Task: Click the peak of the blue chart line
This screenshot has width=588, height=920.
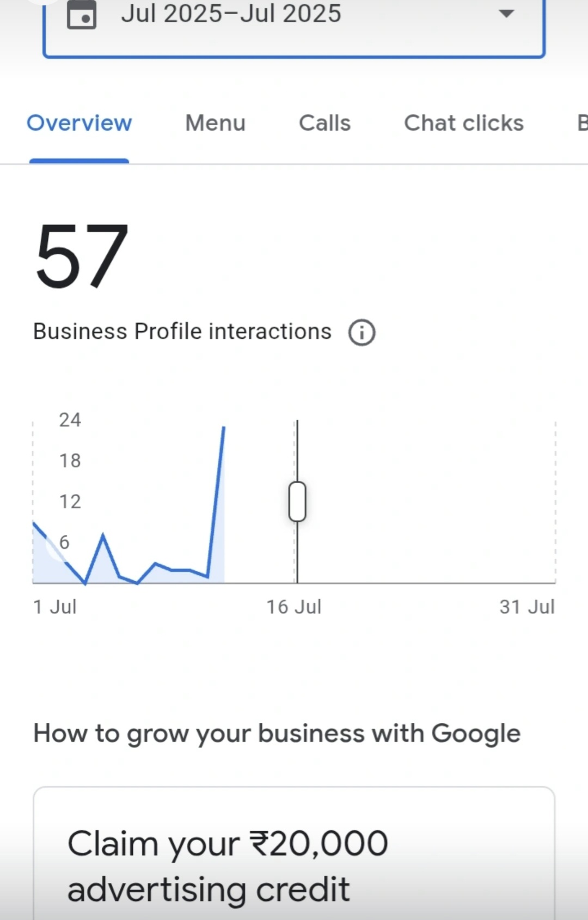Action: (224, 428)
